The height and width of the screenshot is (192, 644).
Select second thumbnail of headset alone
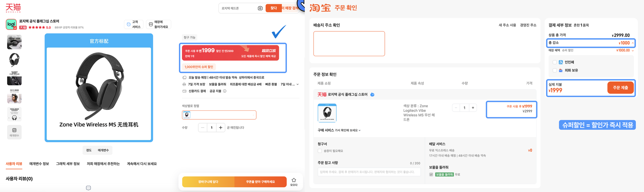pos(14,60)
